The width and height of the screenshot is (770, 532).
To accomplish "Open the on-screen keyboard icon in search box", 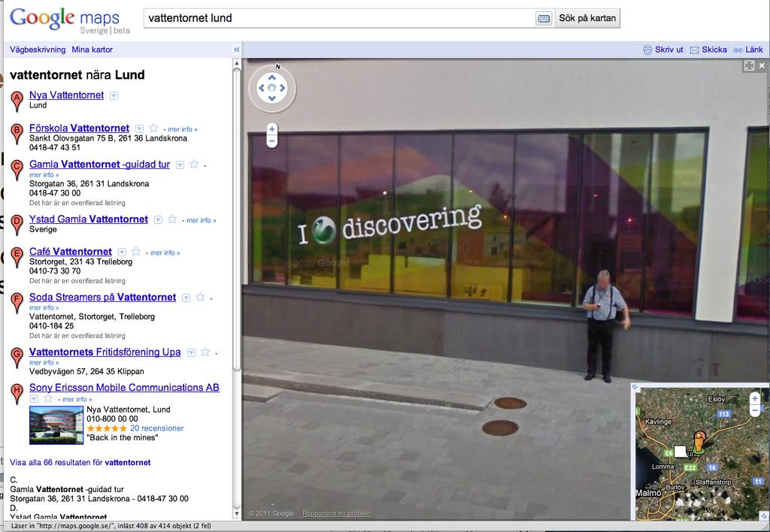I will [544, 19].
